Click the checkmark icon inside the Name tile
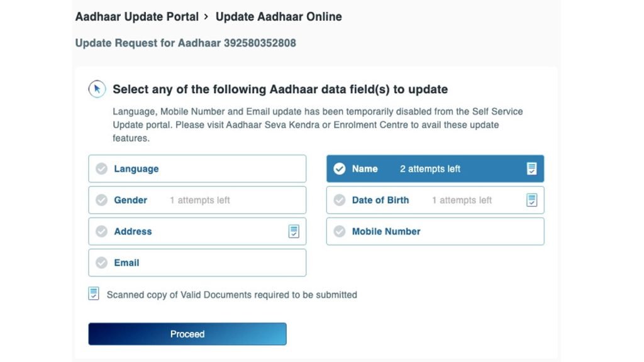The height and width of the screenshot is (362, 644). (340, 168)
